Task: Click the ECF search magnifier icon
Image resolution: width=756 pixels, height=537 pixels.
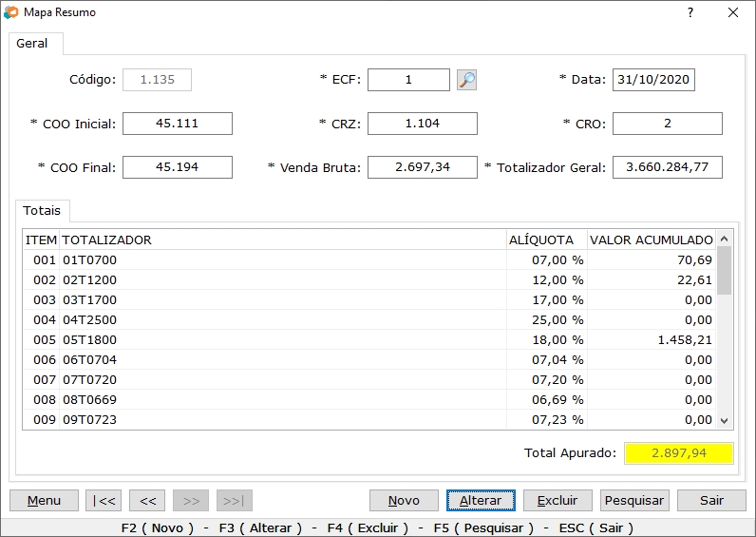Action: click(466, 80)
